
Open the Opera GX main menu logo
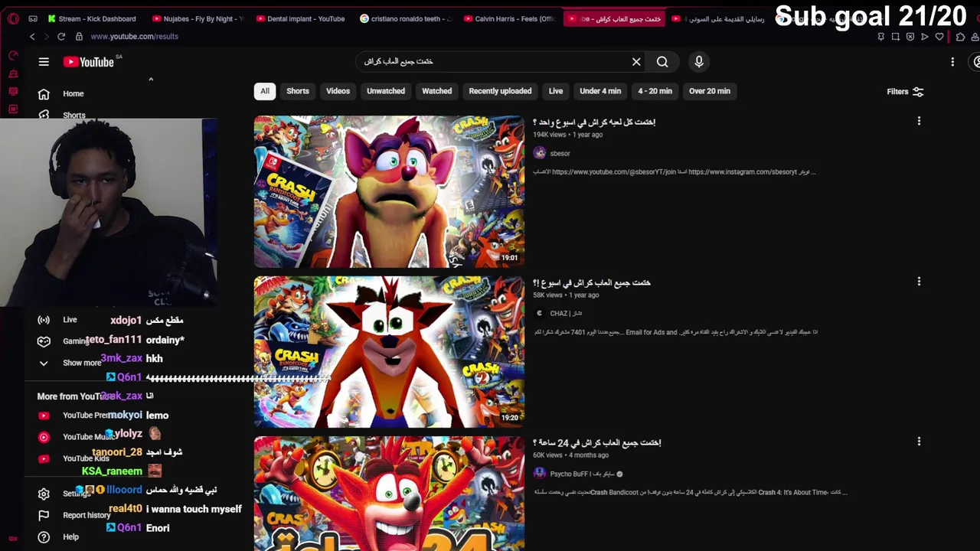(13, 18)
